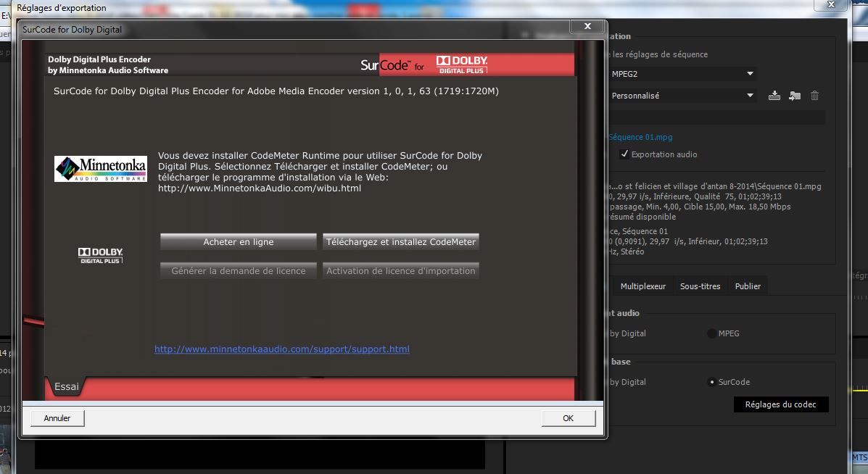
Task: Close the SurCode for Dolby Digital dialog
Action: 587,26
